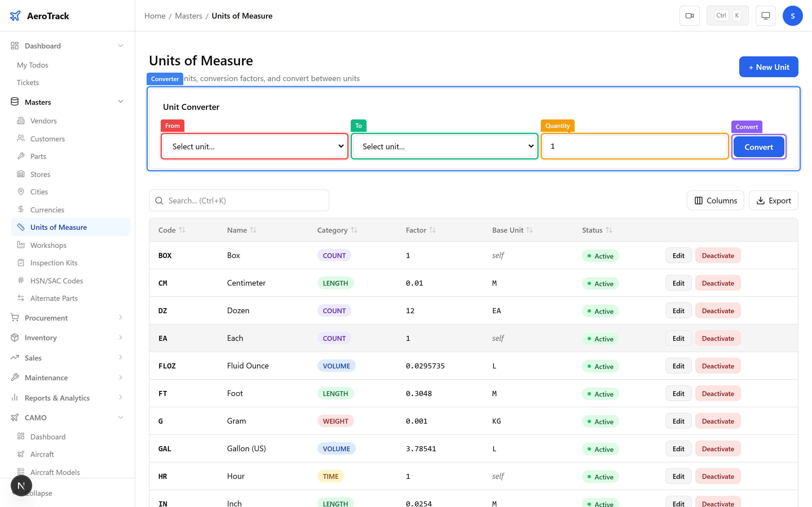Click the Columns layout icon button
Screen dimensions: 812x507
pos(715,201)
